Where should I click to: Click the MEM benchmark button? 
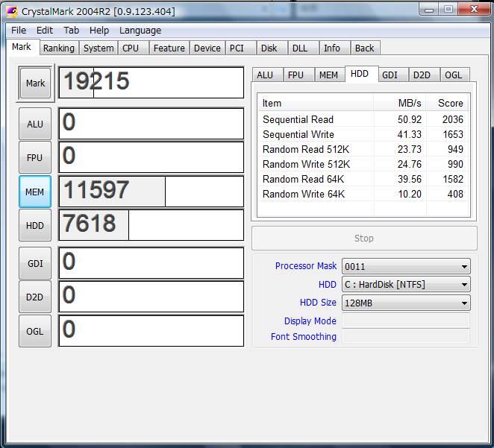(x=35, y=192)
